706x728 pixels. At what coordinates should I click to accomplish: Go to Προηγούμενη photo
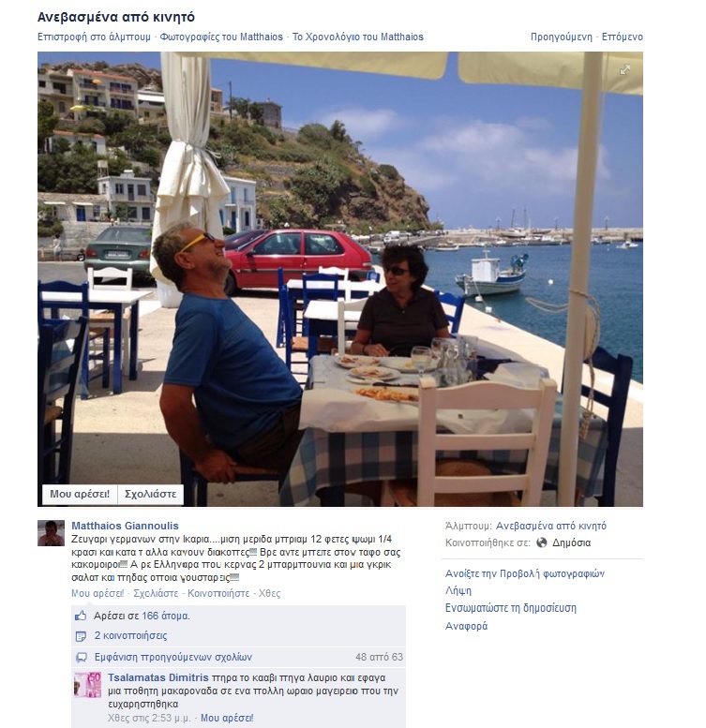562,37
